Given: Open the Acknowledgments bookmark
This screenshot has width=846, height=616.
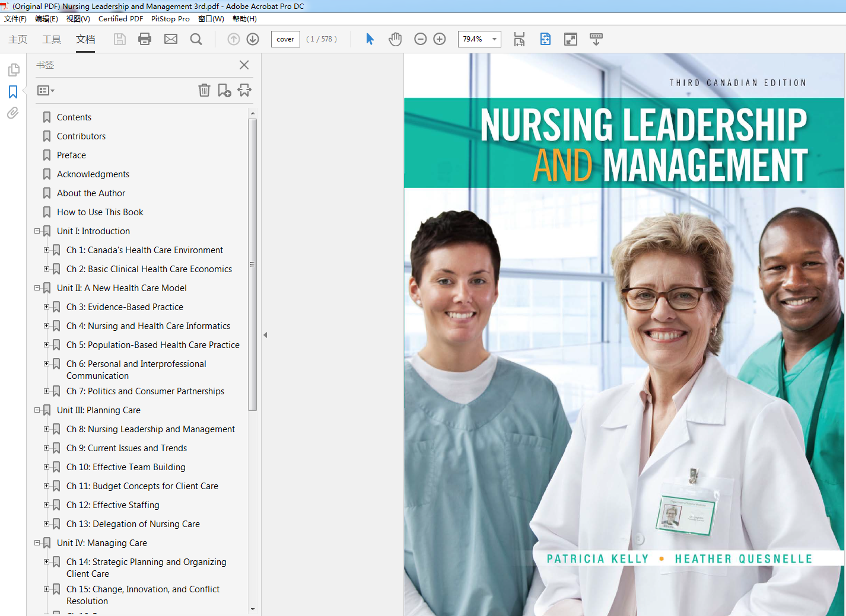Looking at the screenshot, I should 93,174.
